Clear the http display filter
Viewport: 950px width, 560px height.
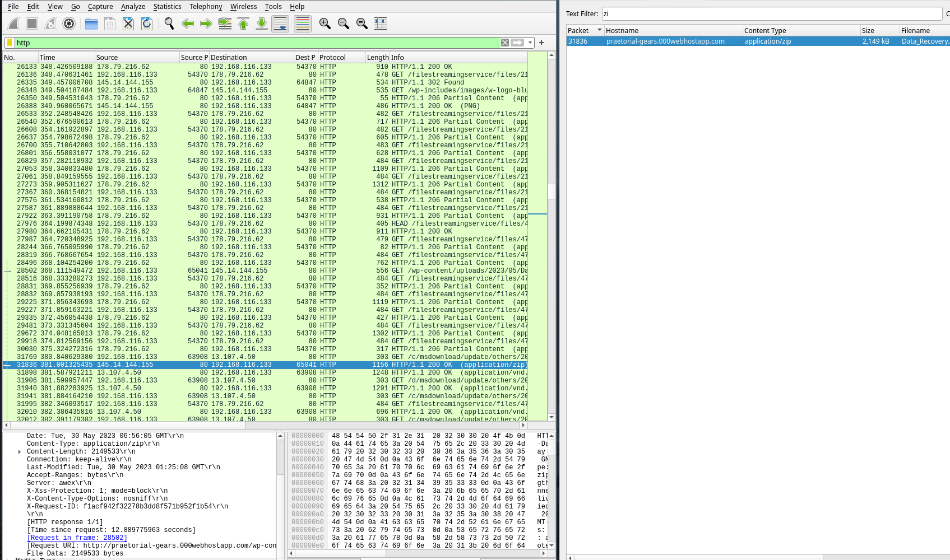[505, 43]
